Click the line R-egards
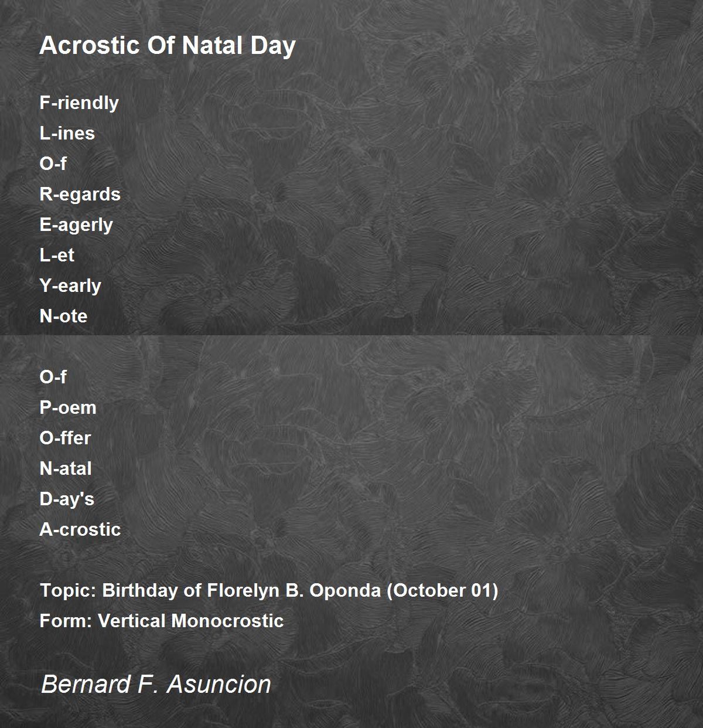 (80, 194)
